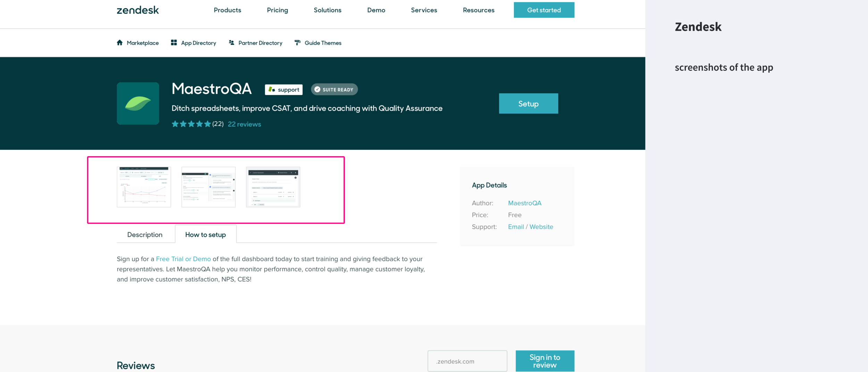Screen dimensions: 868x372
Task: Open the Marketplace link
Action: point(143,43)
